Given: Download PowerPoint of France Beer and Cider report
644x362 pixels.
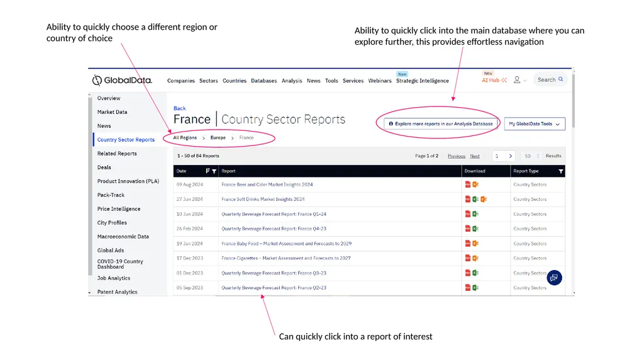Looking at the screenshot, I should pyautogui.click(x=475, y=184).
